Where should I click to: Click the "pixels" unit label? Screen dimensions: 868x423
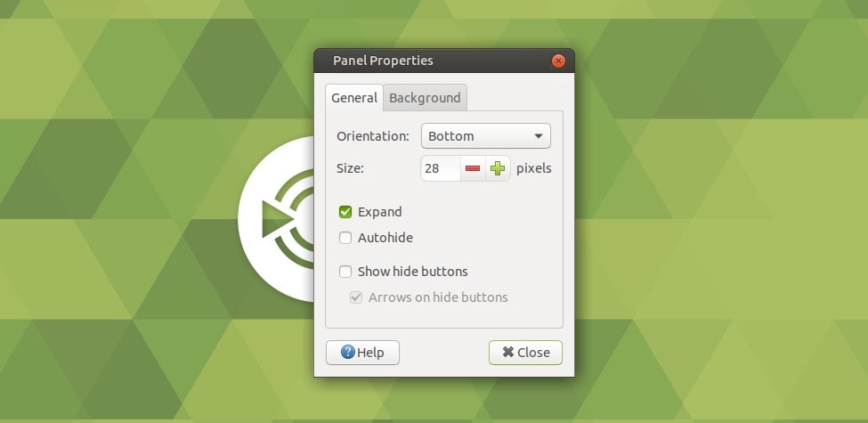[534, 168]
